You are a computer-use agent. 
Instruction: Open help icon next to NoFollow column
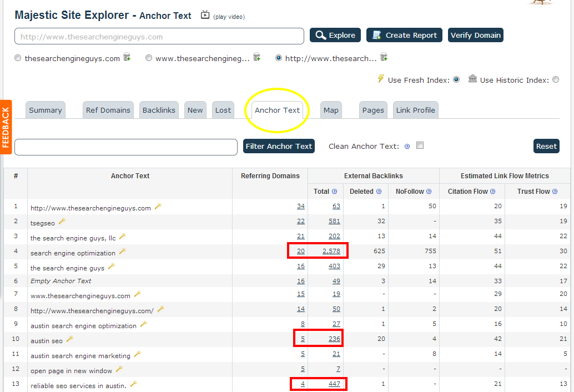click(429, 192)
